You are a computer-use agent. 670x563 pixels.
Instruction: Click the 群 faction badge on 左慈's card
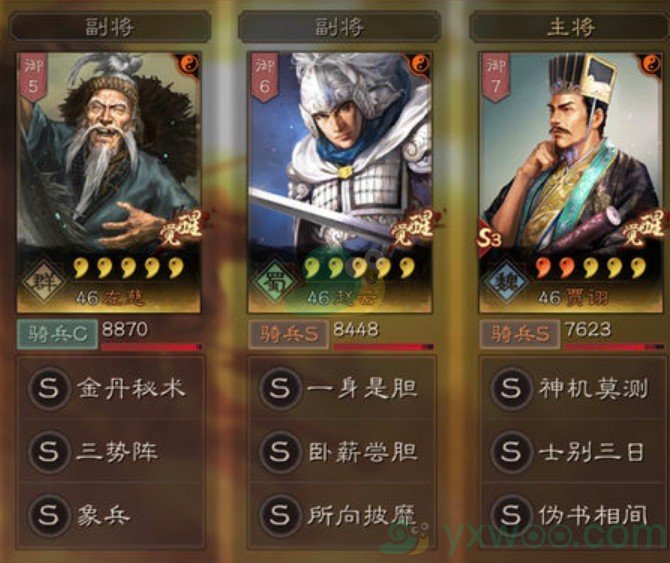(x=44, y=283)
